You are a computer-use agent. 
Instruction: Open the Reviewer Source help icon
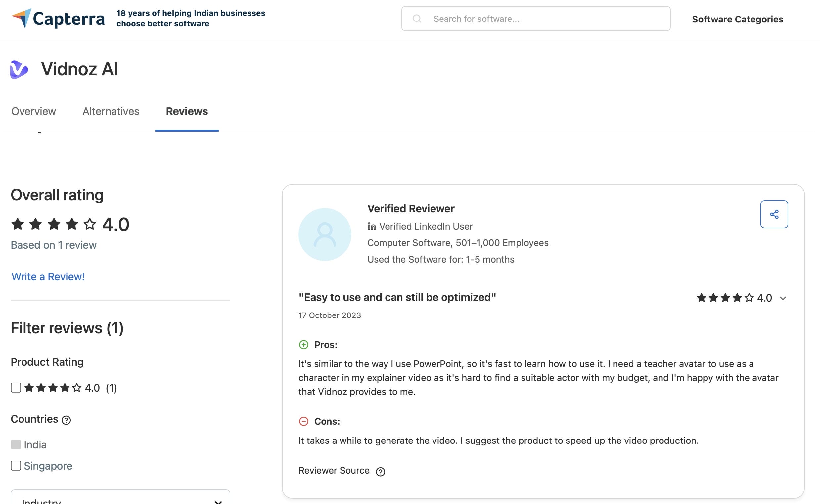[380, 471]
